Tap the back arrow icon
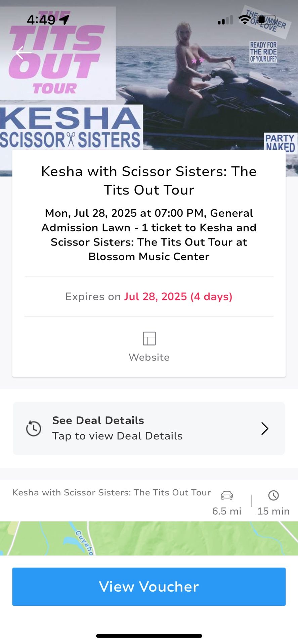This screenshot has height=644, width=298. [24, 53]
